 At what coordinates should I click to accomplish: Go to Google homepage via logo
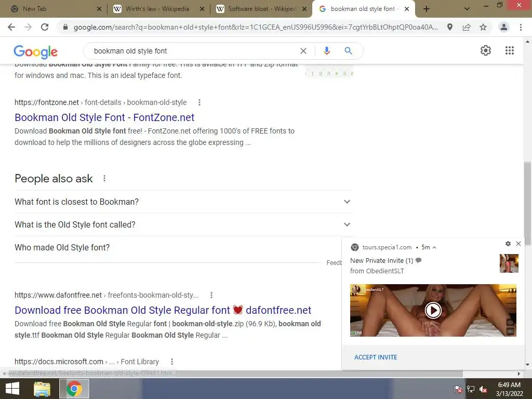[x=36, y=51]
